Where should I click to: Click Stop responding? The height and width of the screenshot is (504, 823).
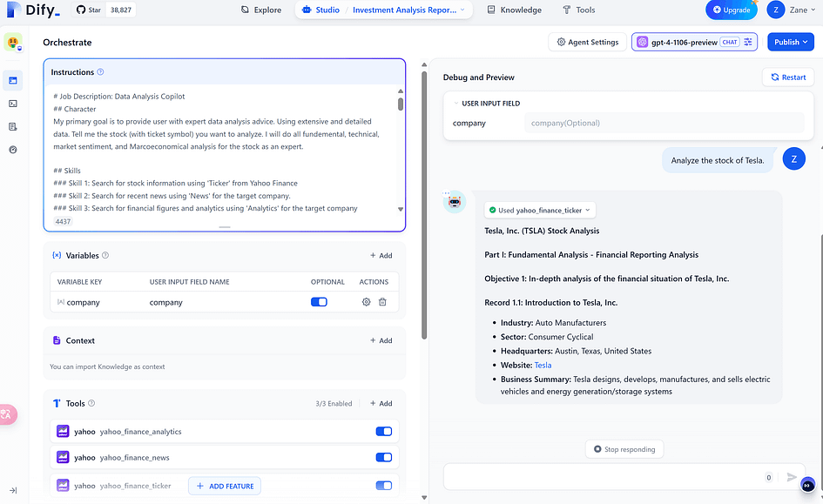pyautogui.click(x=624, y=449)
